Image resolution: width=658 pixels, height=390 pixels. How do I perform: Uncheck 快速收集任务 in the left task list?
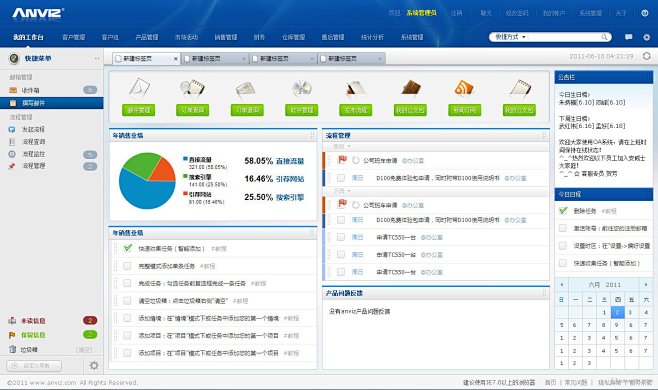[128, 249]
